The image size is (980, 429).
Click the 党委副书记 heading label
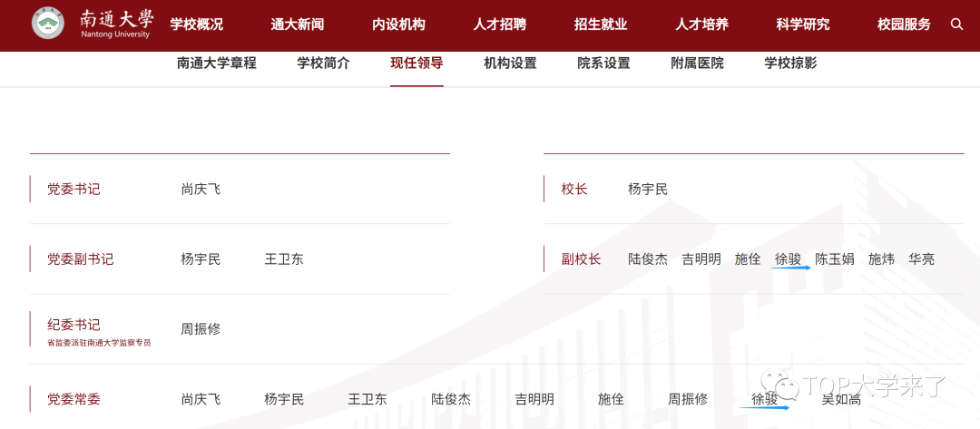tap(81, 259)
